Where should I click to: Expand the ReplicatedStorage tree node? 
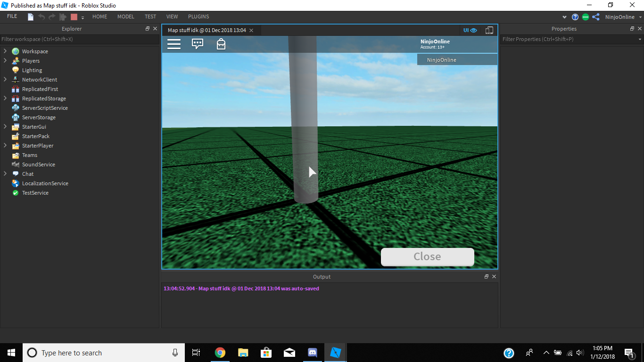point(5,98)
